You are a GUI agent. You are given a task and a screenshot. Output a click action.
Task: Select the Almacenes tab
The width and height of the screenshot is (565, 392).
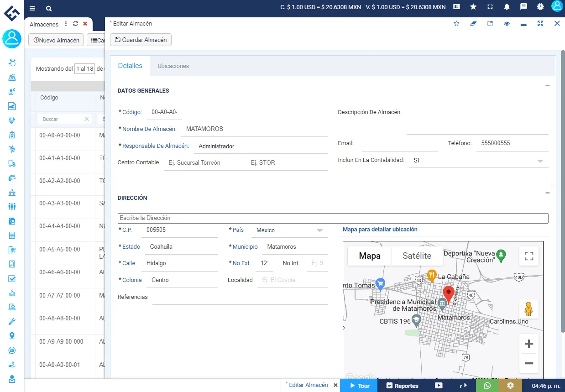[44, 24]
